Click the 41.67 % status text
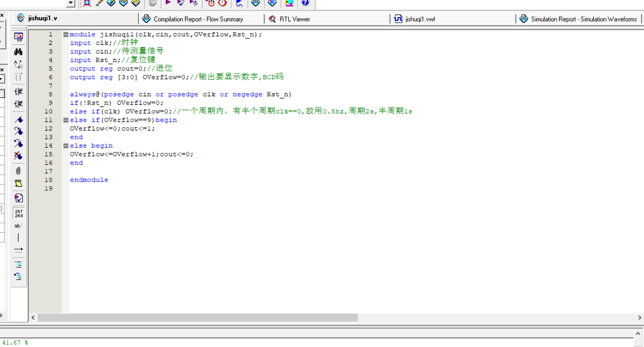 click(x=15, y=343)
